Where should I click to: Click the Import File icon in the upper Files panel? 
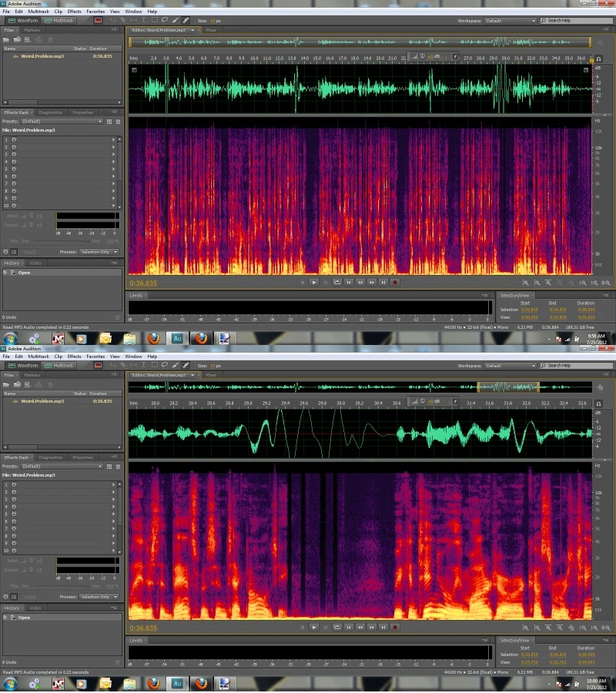[x=17, y=40]
